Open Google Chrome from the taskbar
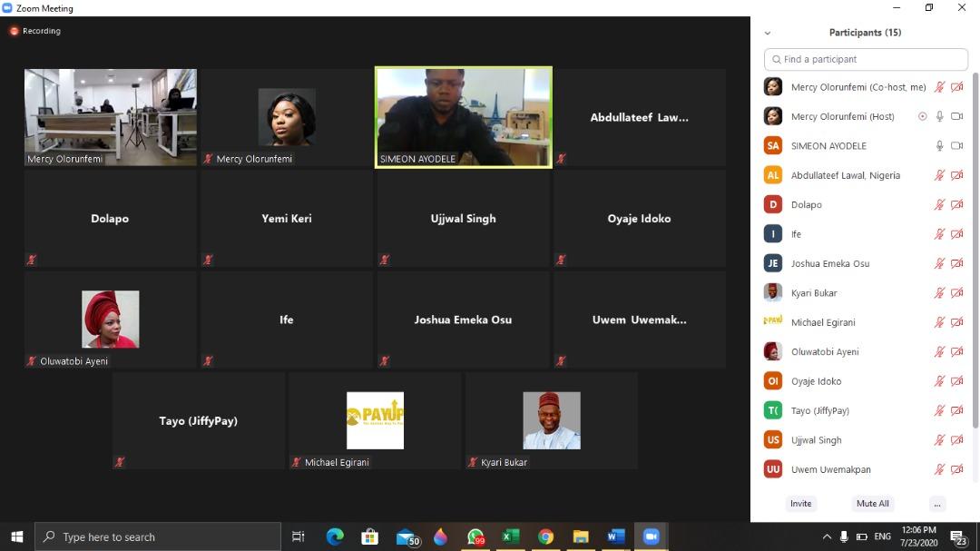Viewport: 980px width, 551px height. tap(545, 536)
